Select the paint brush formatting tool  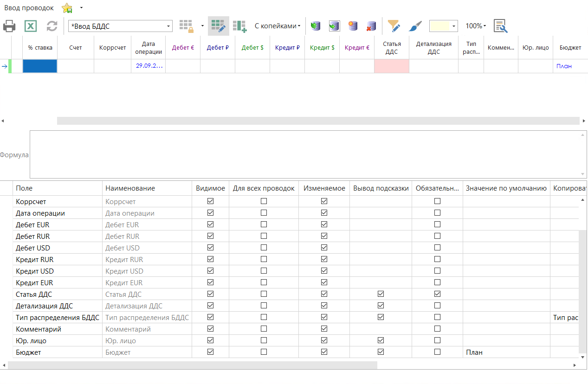coord(415,26)
